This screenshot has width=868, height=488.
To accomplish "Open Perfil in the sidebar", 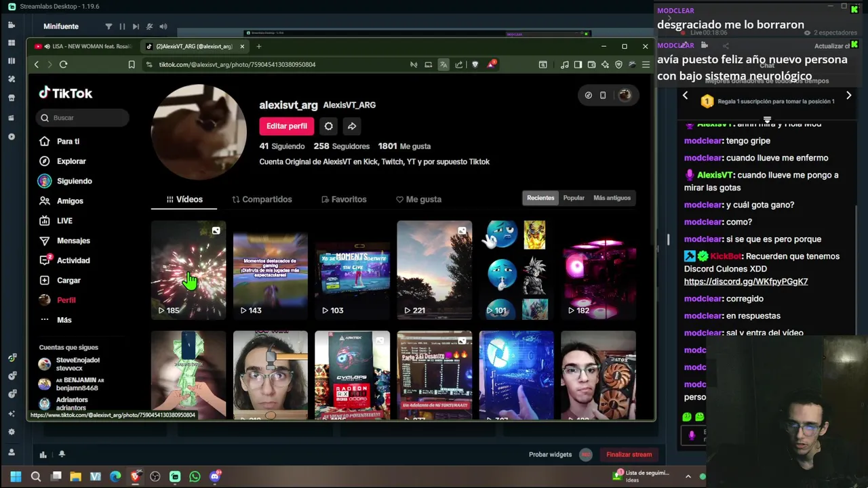I will tap(58, 300).
